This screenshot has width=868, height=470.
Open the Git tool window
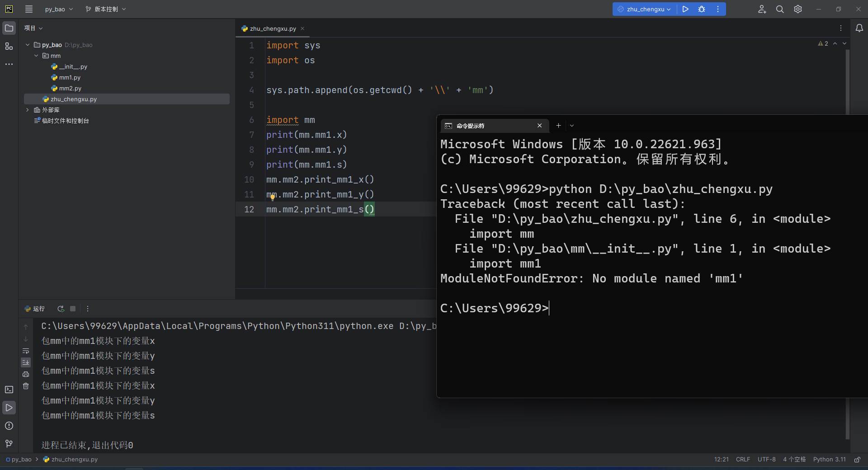tap(9, 444)
